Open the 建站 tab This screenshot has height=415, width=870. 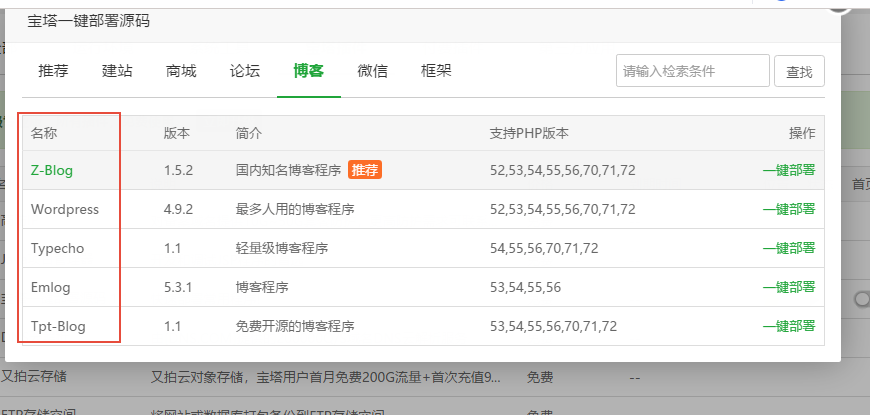point(117,71)
